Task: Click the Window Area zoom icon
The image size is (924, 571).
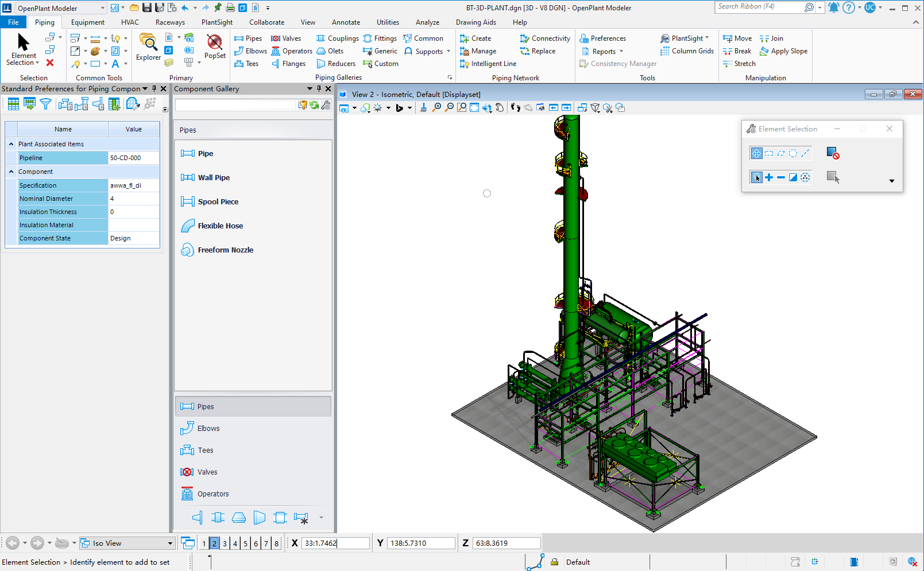Action: (462, 107)
